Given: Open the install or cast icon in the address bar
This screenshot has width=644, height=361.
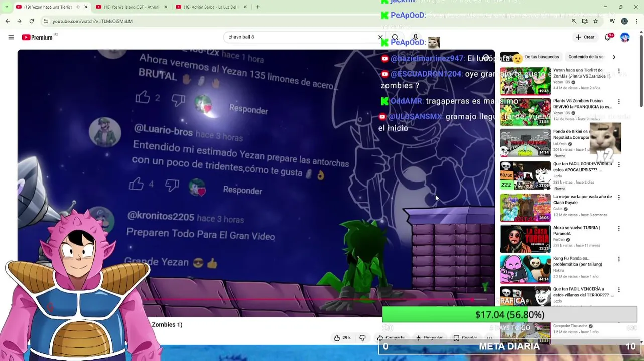Looking at the screenshot, I should (x=585, y=21).
